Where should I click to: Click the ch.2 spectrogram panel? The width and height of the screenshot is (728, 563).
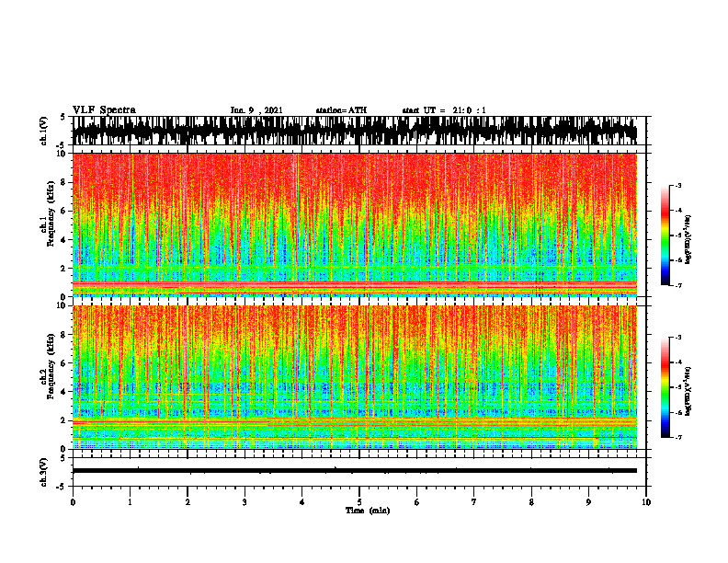(x=355, y=377)
